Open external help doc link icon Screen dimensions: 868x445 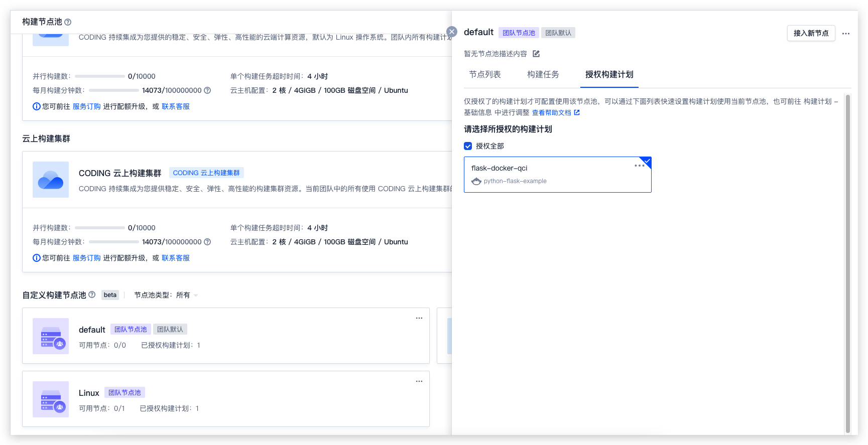point(577,112)
